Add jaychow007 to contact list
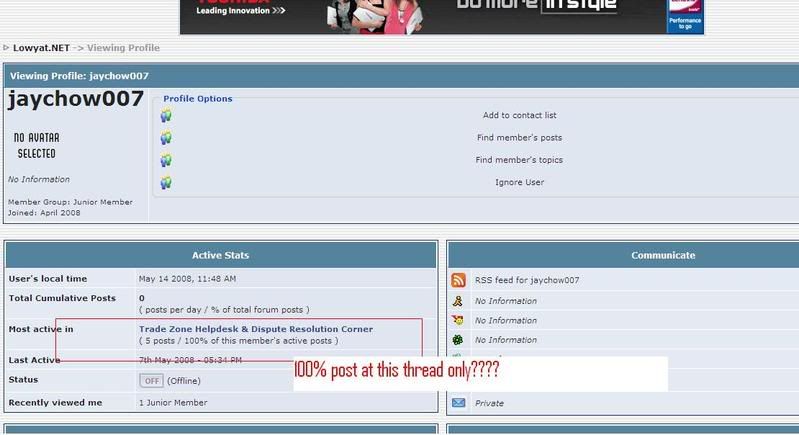 tap(519, 116)
